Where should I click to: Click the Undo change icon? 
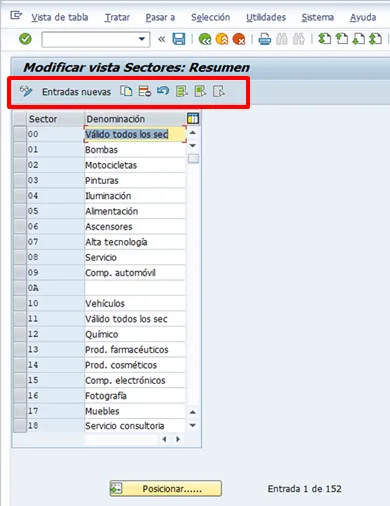(163, 91)
